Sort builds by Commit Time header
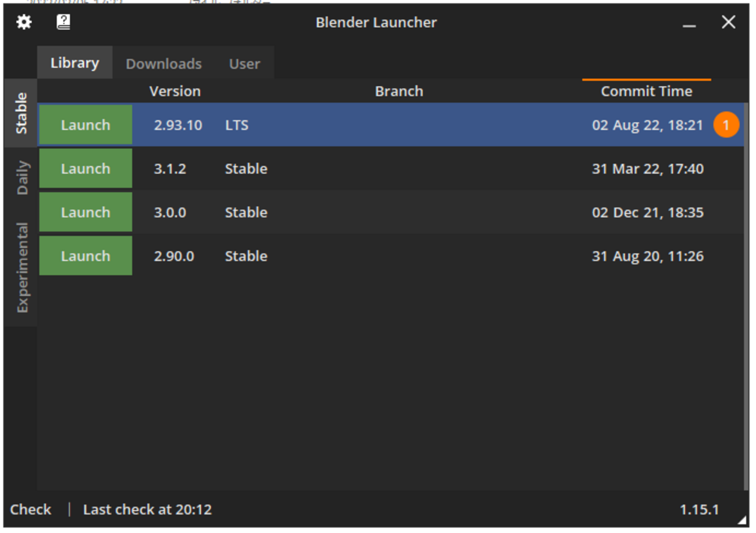 pyautogui.click(x=646, y=91)
